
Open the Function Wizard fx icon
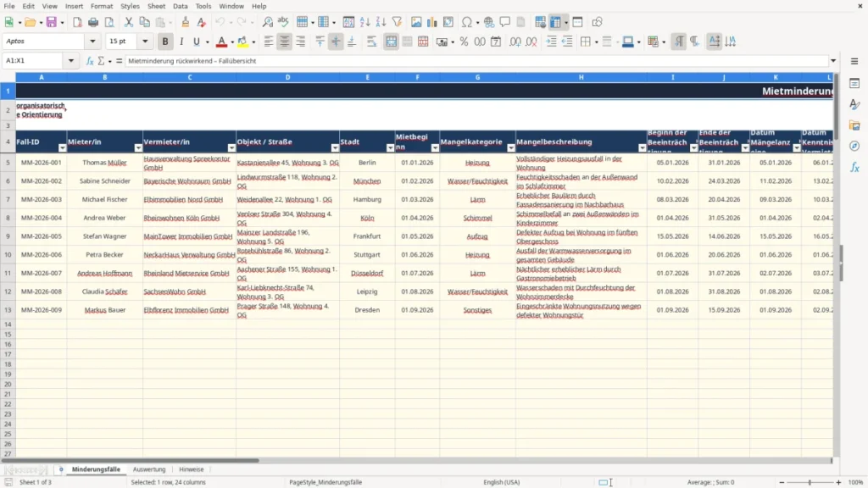90,61
